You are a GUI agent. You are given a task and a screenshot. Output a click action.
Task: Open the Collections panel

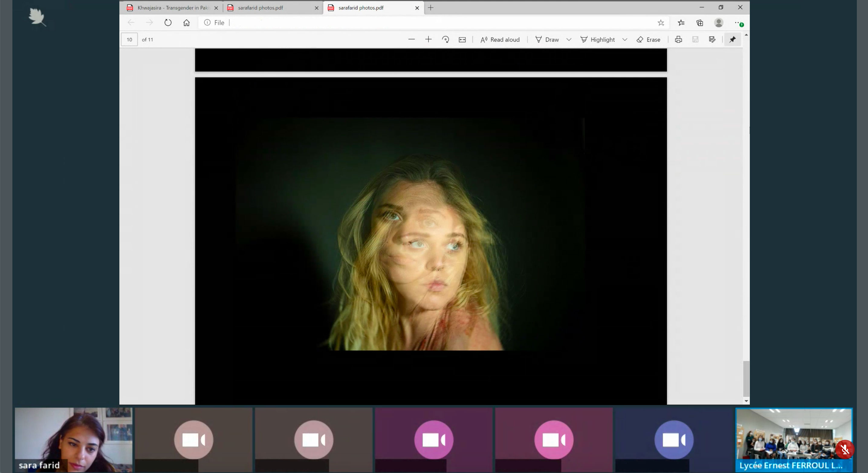(x=700, y=23)
